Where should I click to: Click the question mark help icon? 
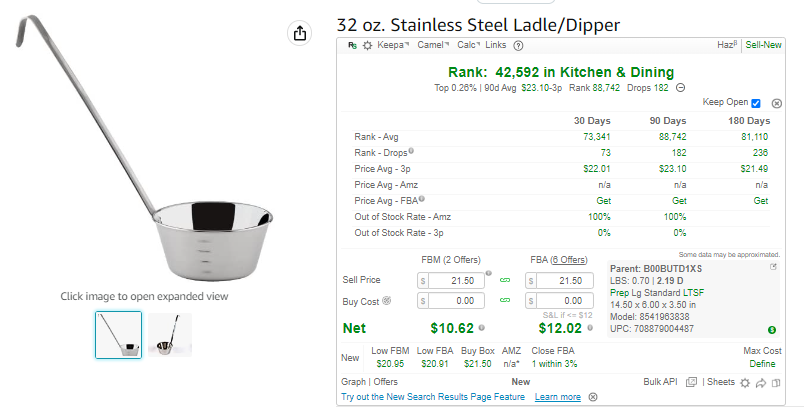pyautogui.click(x=518, y=46)
